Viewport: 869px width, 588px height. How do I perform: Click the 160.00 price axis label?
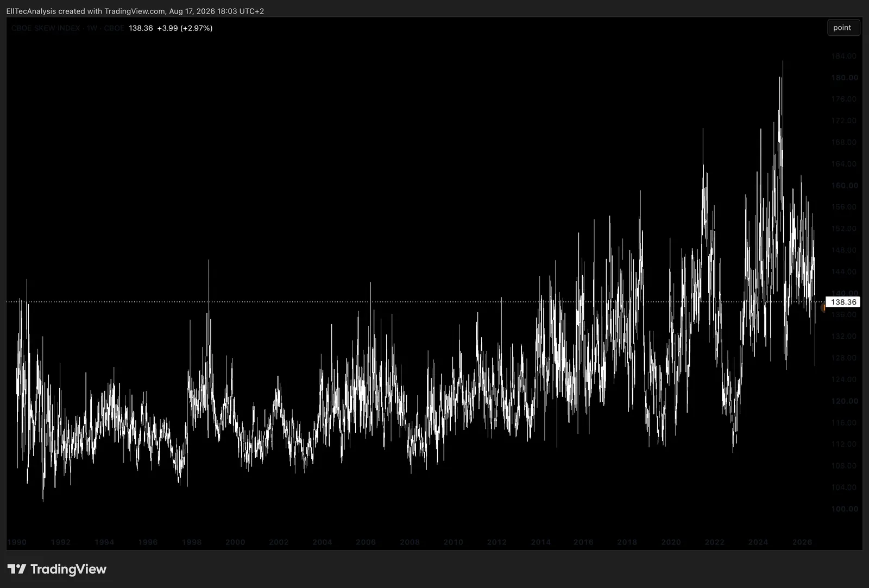[845, 185]
